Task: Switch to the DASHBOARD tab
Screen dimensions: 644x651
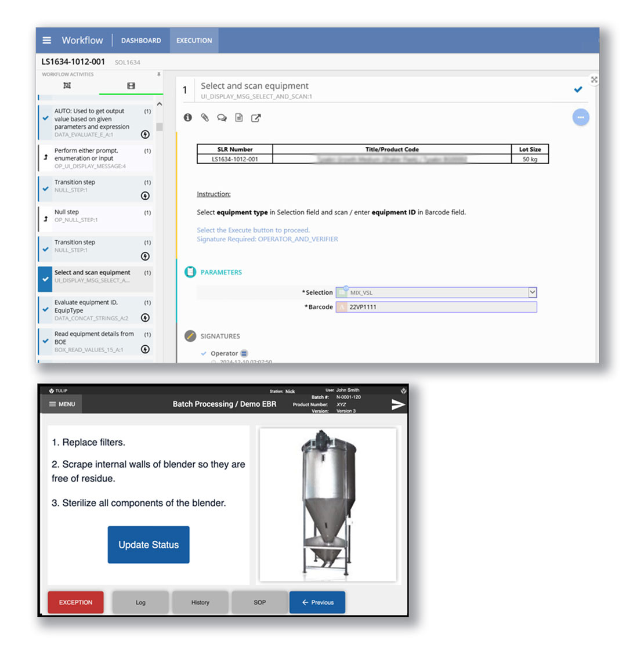Action: (141, 41)
